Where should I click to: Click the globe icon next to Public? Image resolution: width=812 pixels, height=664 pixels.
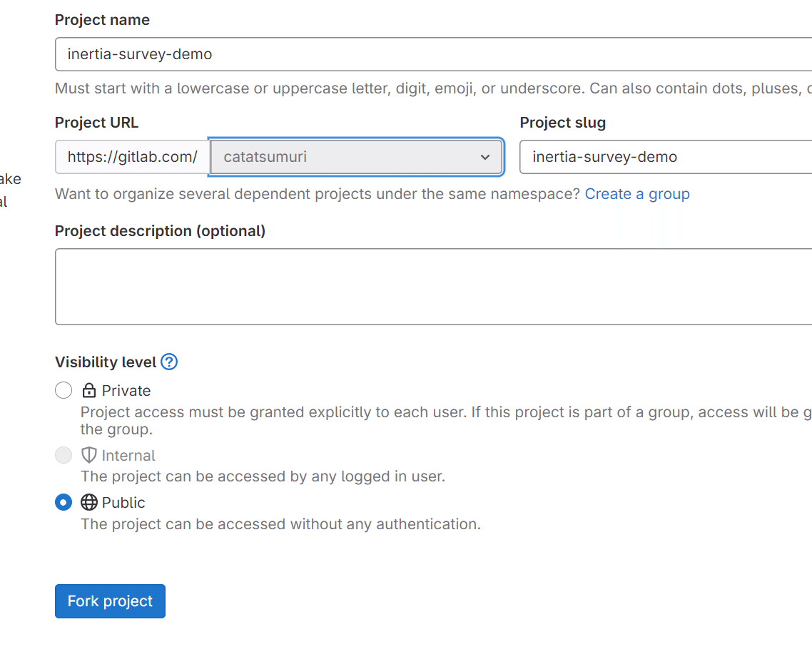tap(89, 502)
